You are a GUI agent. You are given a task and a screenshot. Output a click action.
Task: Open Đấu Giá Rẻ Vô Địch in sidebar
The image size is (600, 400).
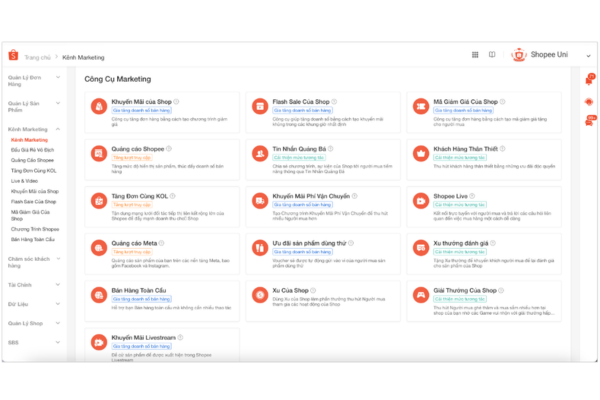pos(33,150)
